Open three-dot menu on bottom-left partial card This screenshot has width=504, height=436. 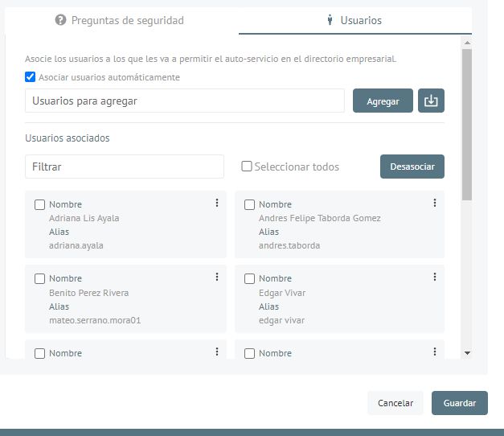217,352
